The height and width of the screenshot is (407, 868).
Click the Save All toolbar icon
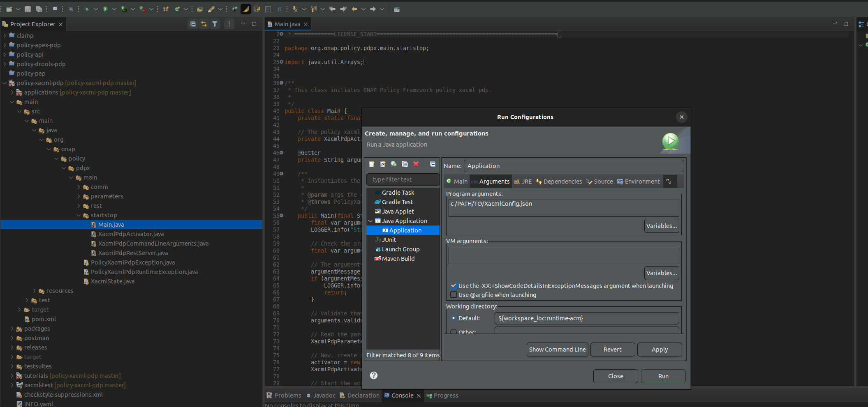39,9
